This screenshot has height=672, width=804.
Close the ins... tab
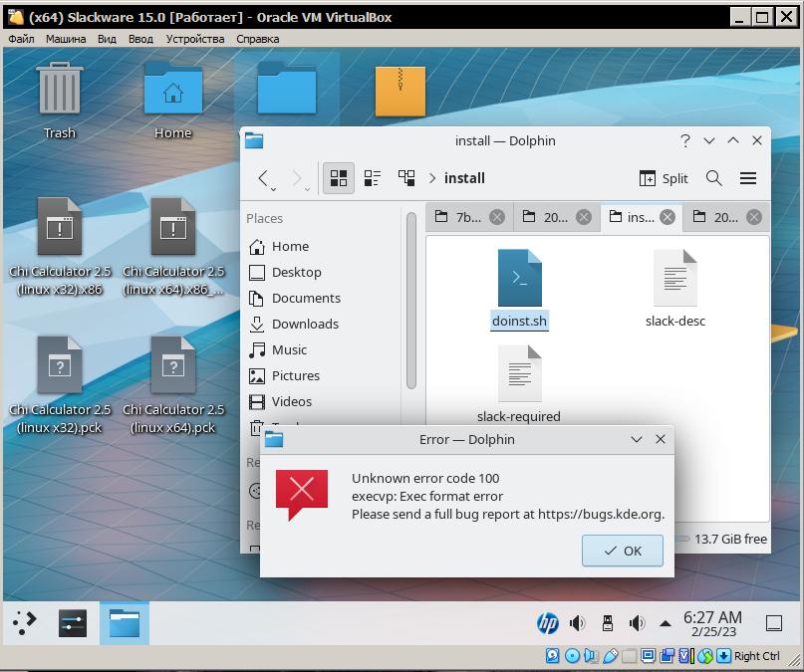pyautogui.click(x=668, y=217)
